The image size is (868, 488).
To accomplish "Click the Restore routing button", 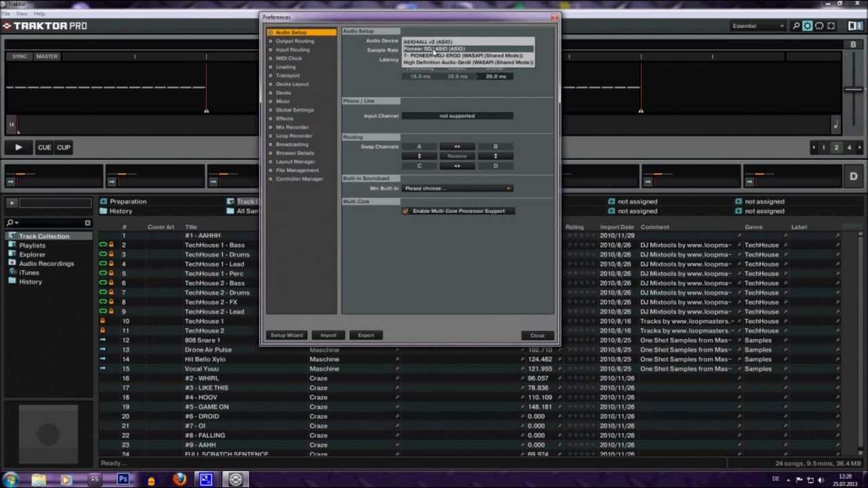I will [x=457, y=156].
